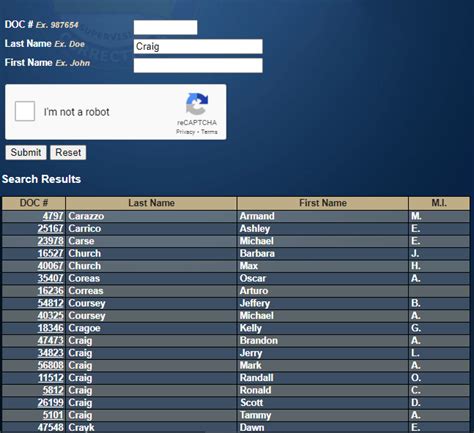
Task: Open DOC number 40067 for Max Church
Action: point(50,266)
